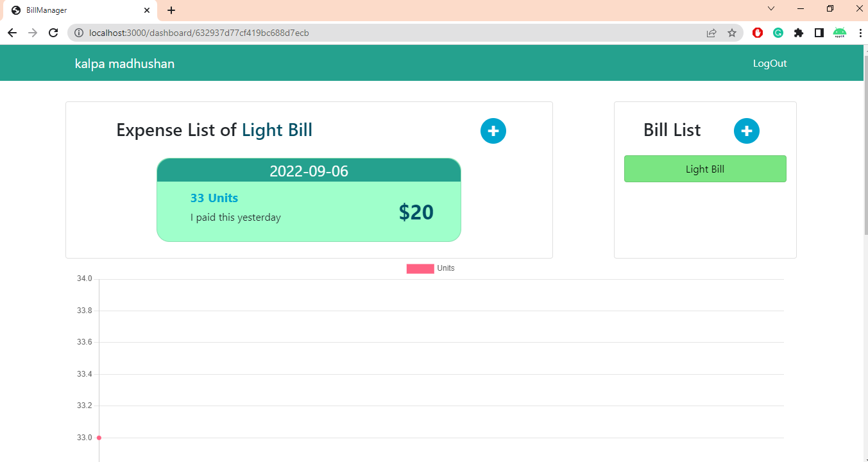Click the LogOut link

[769, 63]
